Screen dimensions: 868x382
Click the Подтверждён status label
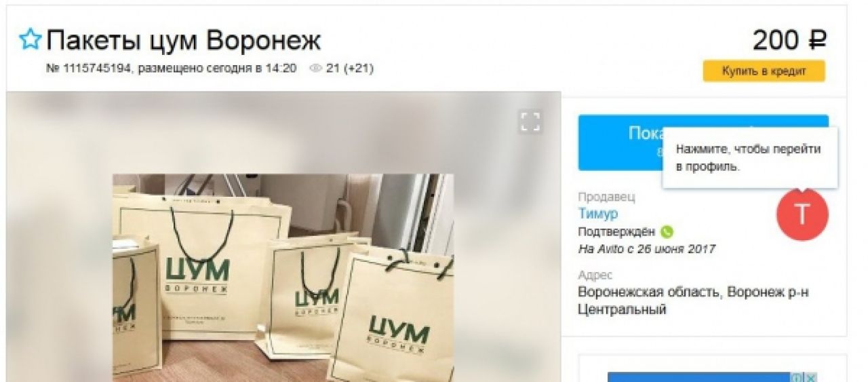616,232
